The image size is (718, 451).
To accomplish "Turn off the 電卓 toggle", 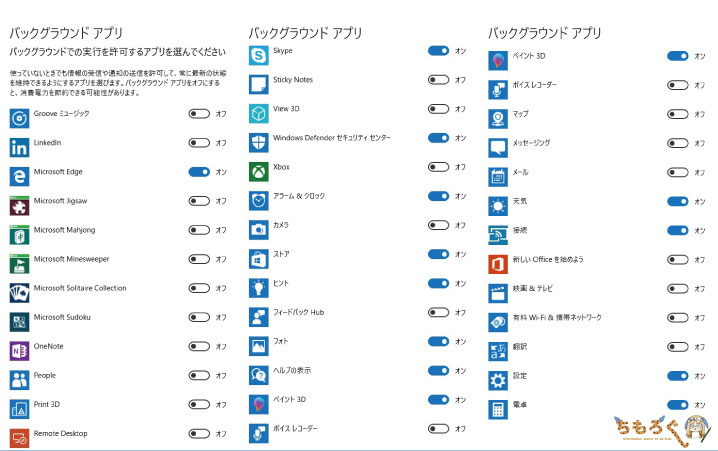I will point(678,405).
